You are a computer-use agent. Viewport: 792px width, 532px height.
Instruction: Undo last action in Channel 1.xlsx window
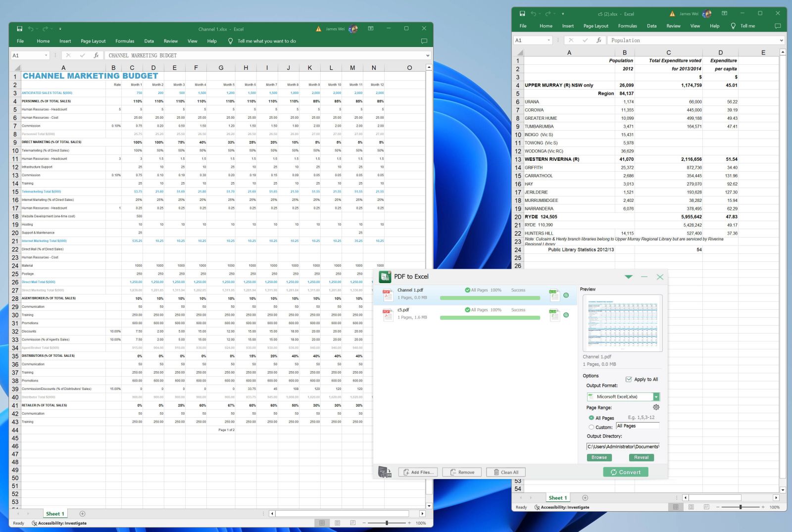[31, 29]
